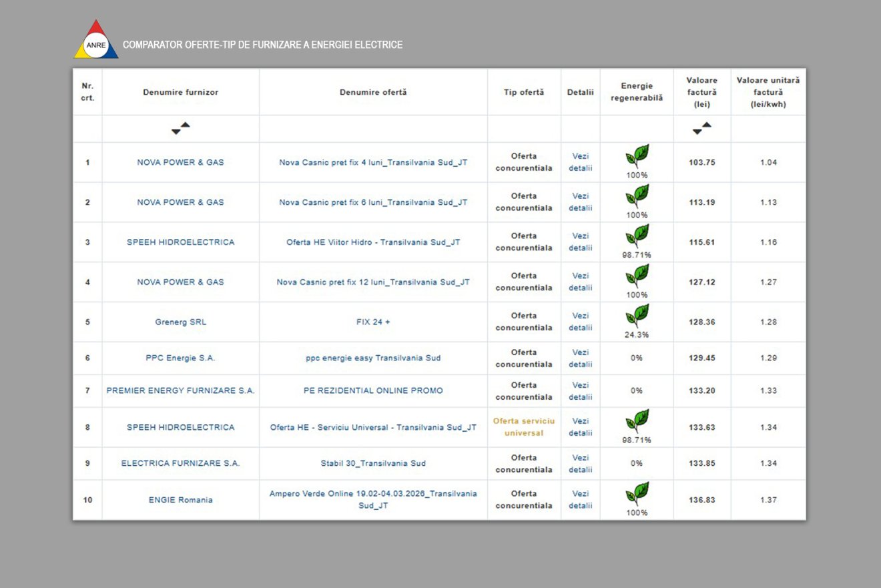Open Nova Casnic pret fix 4 luni offer

pos(373,162)
